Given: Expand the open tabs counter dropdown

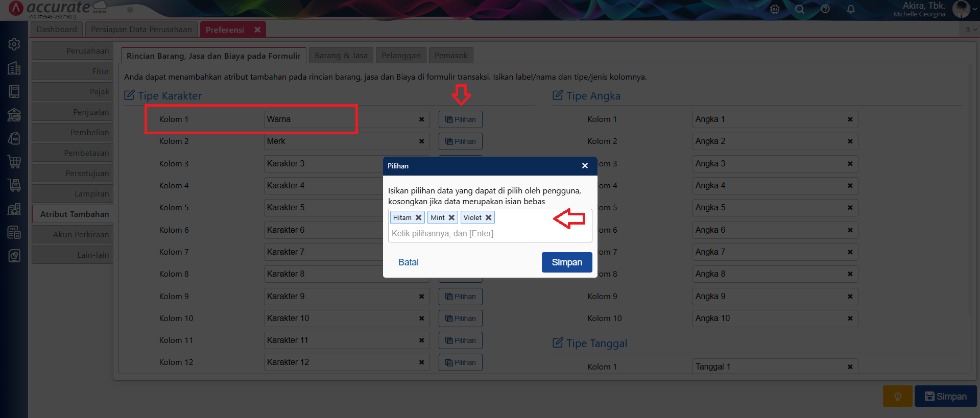Looking at the screenshot, I should coord(970,30).
